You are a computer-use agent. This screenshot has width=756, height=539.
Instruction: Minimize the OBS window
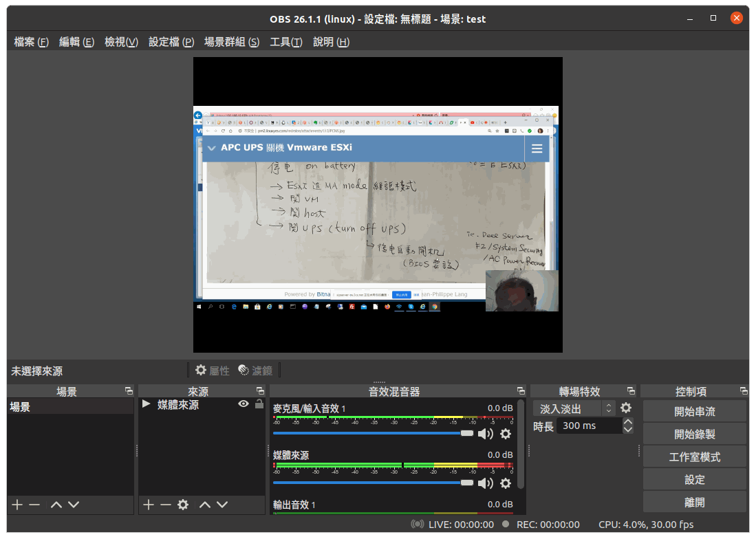[690, 19]
